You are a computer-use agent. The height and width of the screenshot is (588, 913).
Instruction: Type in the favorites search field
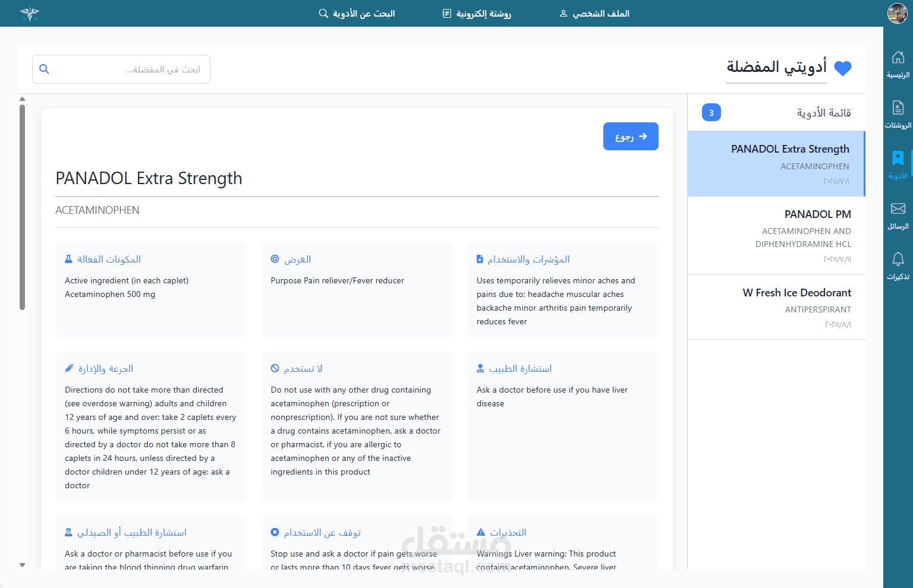128,69
